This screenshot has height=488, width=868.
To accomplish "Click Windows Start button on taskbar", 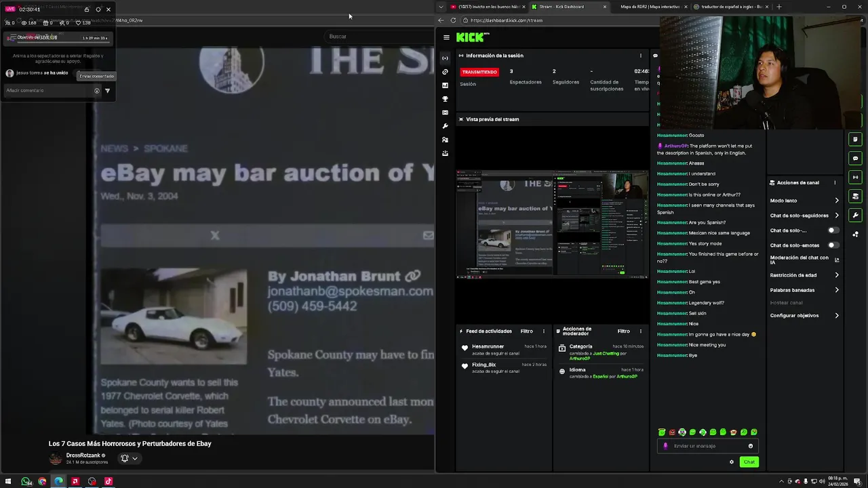I will [x=8, y=481].
